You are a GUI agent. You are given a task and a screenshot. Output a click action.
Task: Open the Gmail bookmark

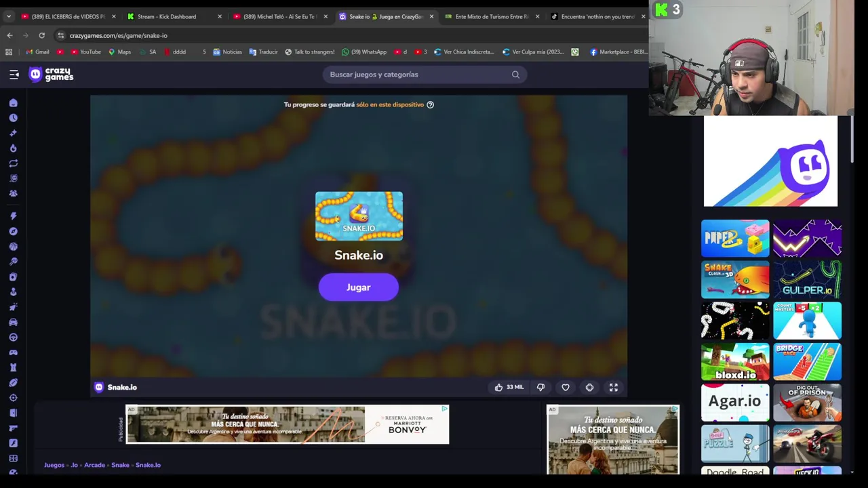(x=37, y=52)
